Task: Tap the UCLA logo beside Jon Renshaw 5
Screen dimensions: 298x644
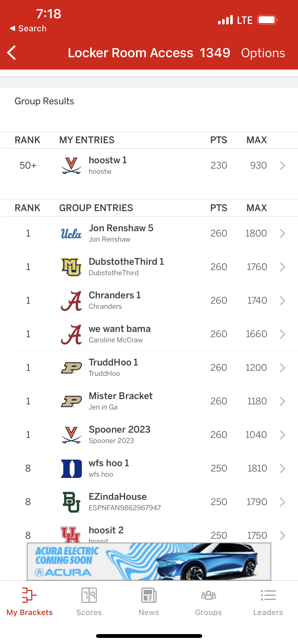Action: click(71, 233)
